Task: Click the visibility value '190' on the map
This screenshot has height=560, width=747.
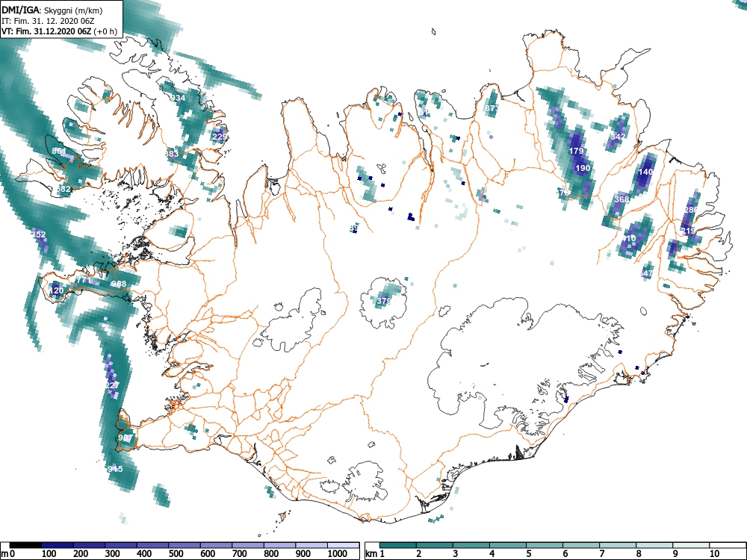Action: point(583,168)
